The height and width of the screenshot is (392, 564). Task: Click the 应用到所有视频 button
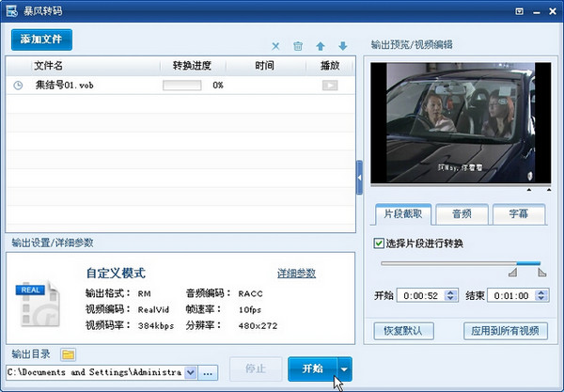pyautogui.click(x=506, y=331)
